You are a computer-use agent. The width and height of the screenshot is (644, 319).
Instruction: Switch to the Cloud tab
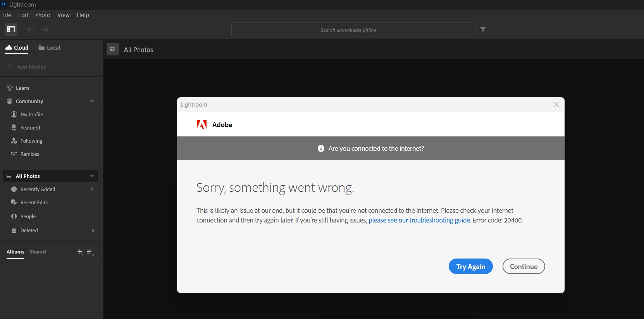17,48
